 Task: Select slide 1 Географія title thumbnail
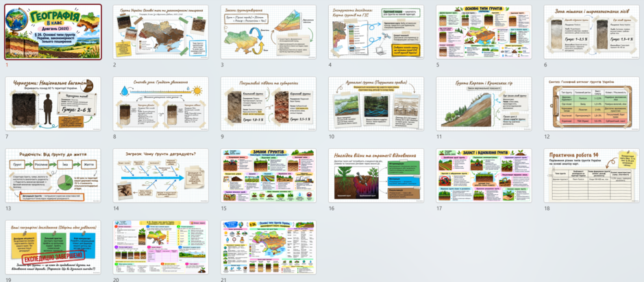(53, 32)
